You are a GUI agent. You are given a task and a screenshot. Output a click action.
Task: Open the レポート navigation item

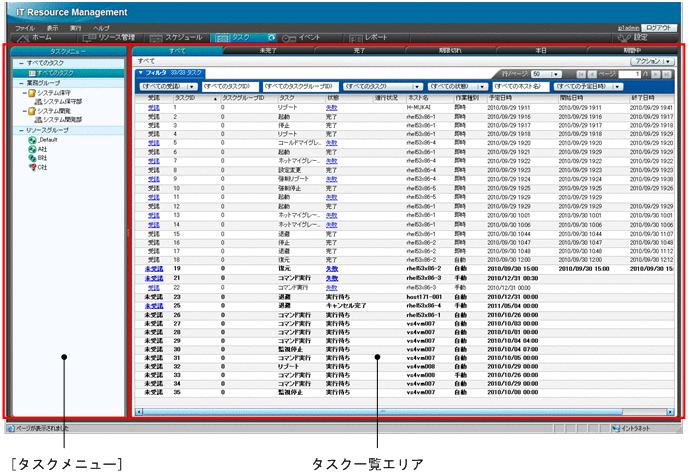(369, 38)
